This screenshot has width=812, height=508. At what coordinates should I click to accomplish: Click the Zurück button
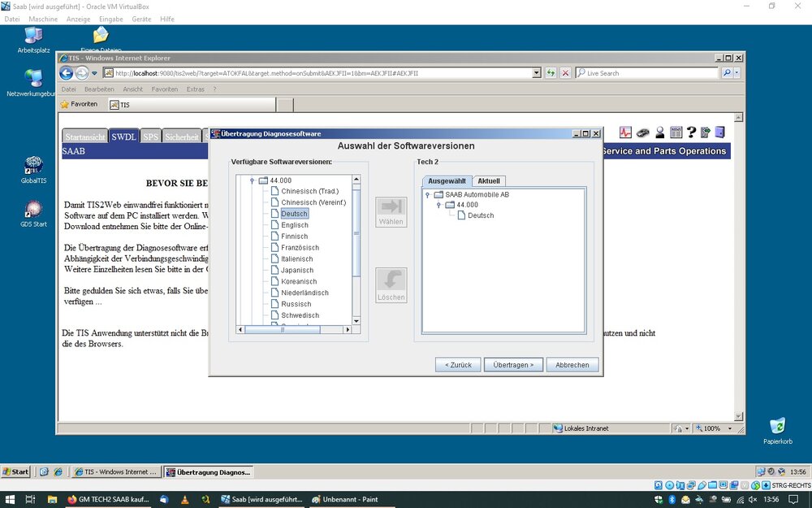pos(458,365)
